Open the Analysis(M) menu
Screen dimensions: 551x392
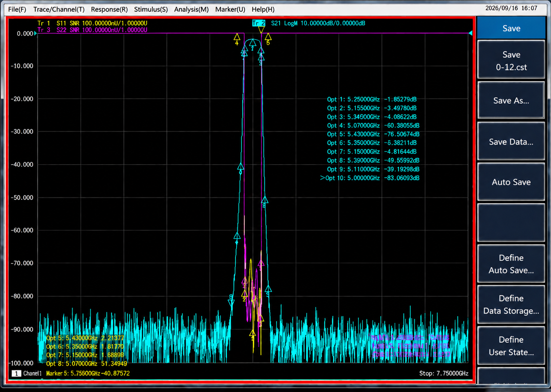click(191, 9)
